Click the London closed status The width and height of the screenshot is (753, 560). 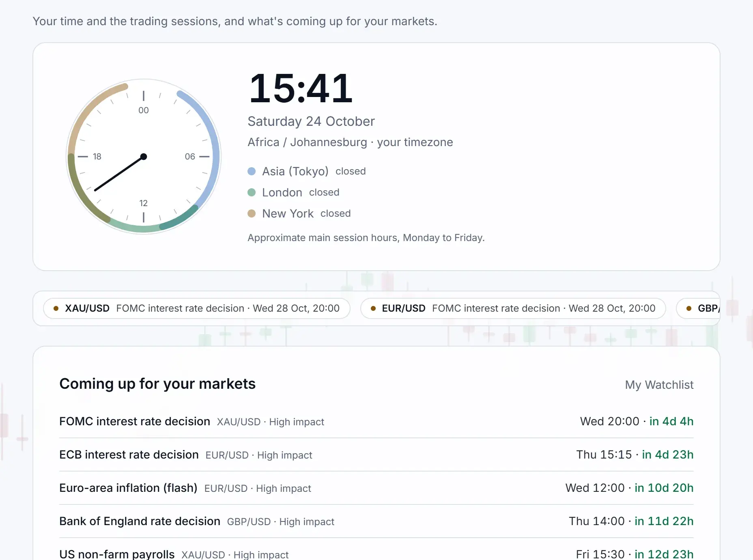(x=324, y=192)
